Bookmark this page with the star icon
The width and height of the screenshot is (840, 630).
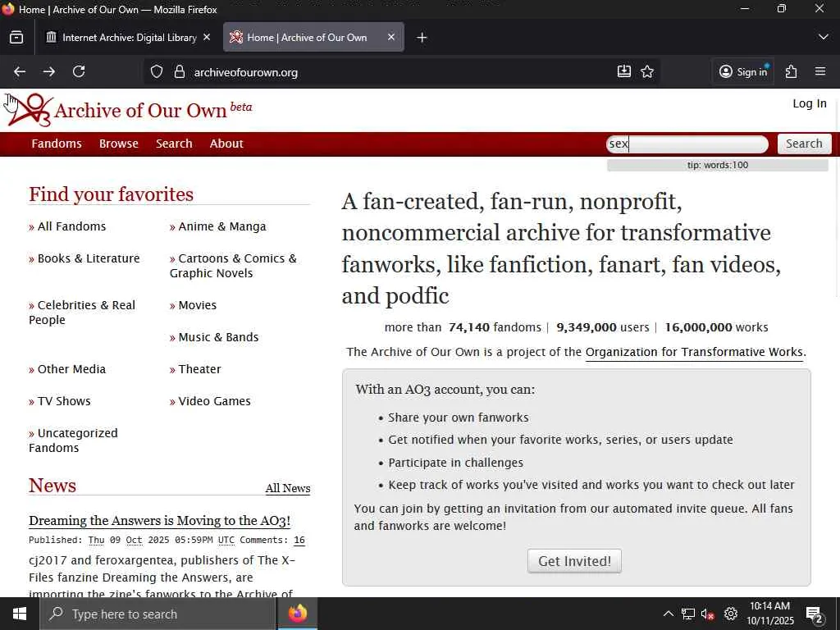(647, 72)
